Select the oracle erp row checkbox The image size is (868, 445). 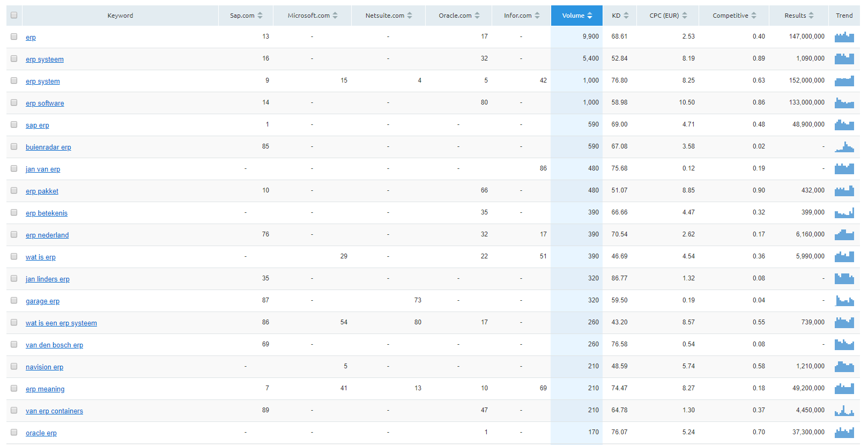point(14,432)
